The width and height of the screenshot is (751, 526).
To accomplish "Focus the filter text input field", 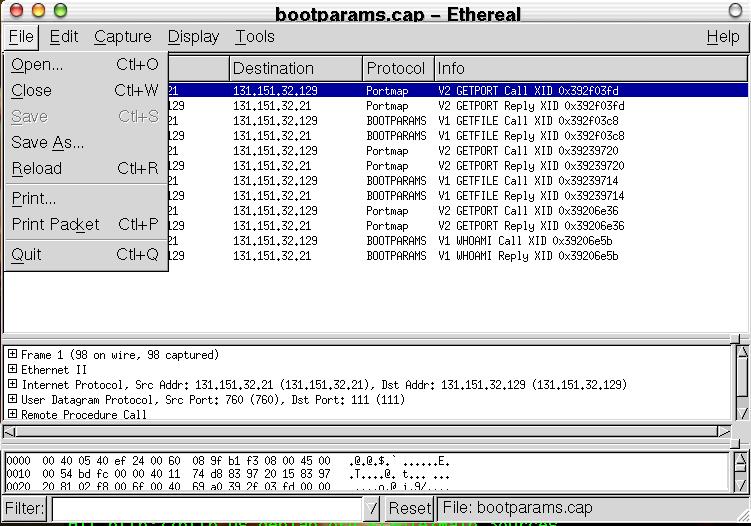I will tap(207, 508).
